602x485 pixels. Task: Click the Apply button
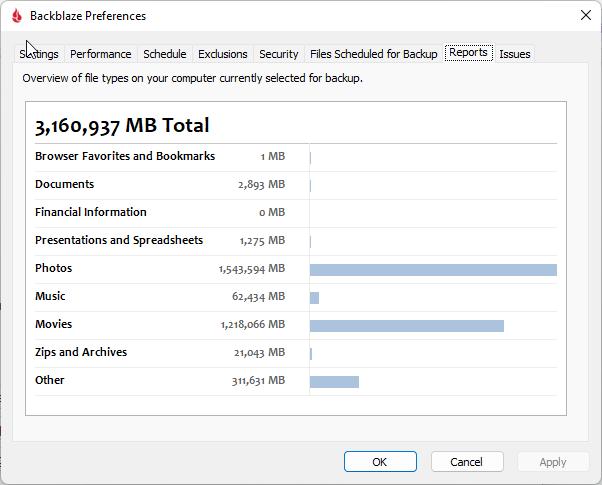click(553, 462)
